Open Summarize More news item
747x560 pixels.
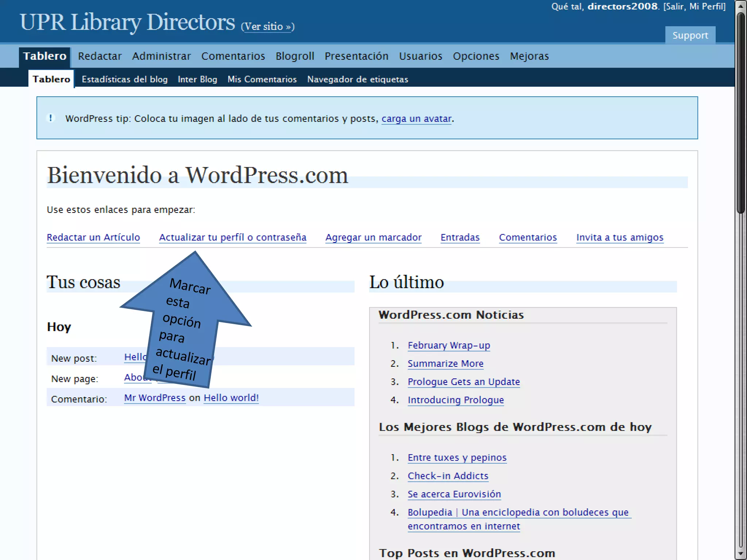445,363
